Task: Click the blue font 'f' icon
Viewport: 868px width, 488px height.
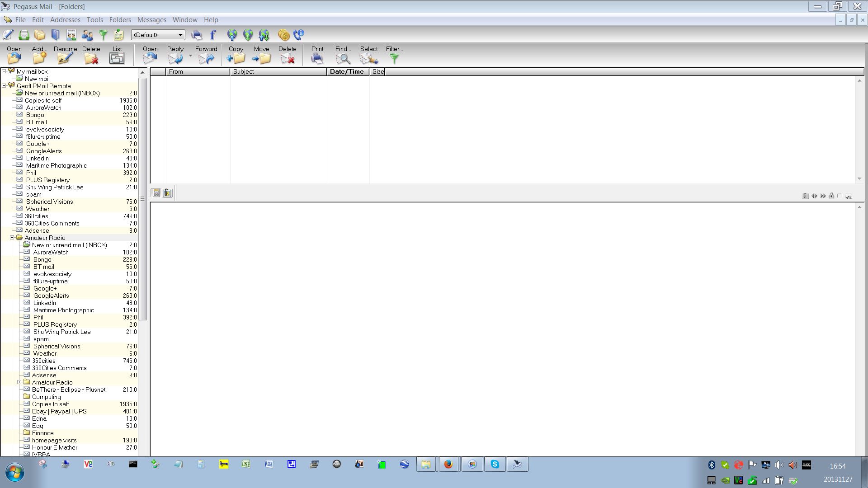Action: coord(213,35)
